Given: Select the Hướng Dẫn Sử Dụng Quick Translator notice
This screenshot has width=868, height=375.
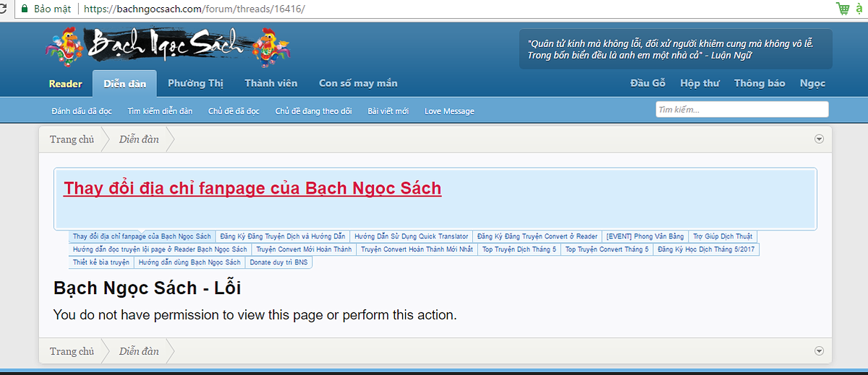Looking at the screenshot, I should [x=411, y=236].
